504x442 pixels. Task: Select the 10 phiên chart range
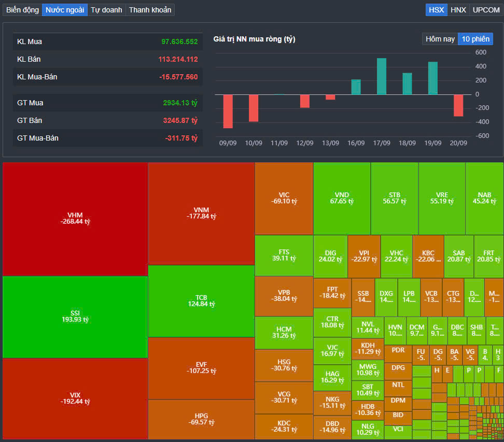[x=475, y=39]
